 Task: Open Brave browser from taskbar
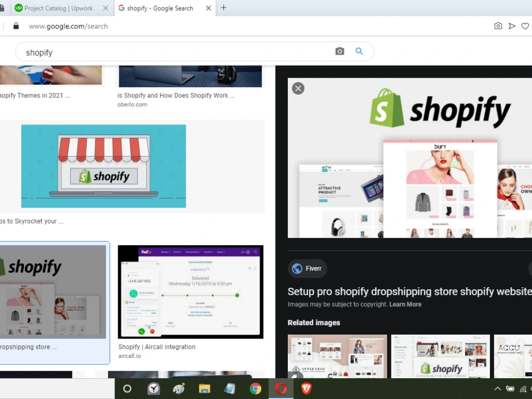point(306,388)
